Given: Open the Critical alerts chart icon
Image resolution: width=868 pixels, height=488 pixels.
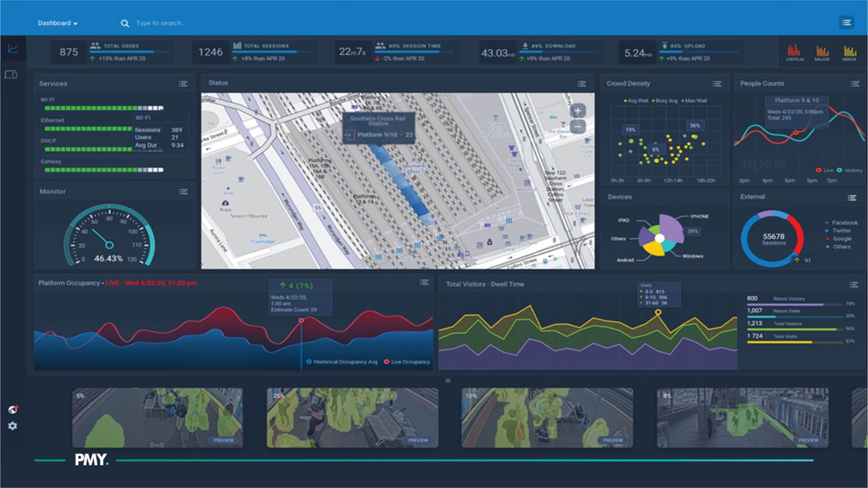Looking at the screenshot, I should (x=795, y=52).
